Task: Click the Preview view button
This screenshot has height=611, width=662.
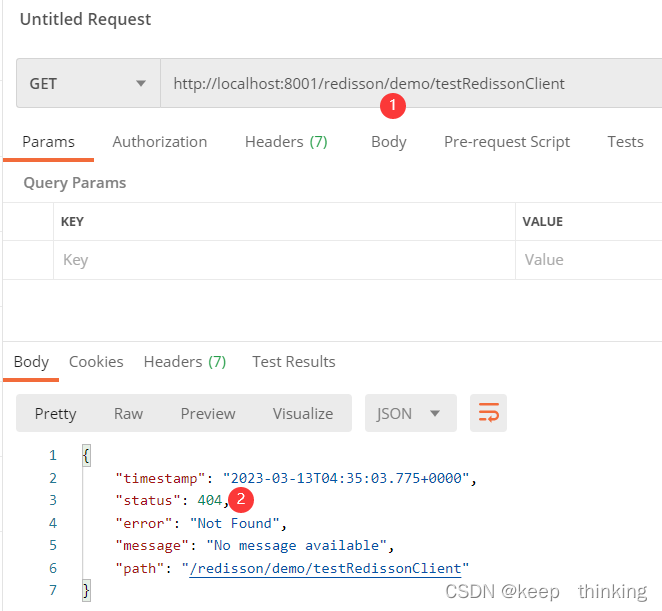Action: tap(208, 413)
